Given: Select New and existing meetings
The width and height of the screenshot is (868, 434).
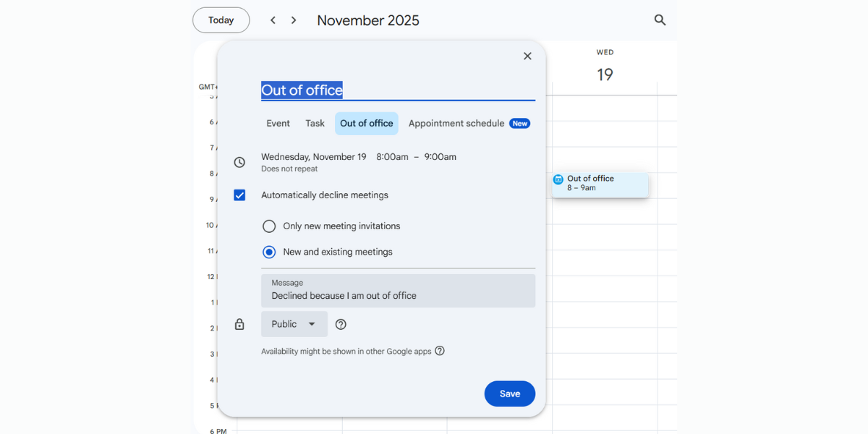Looking at the screenshot, I should tap(269, 252).
